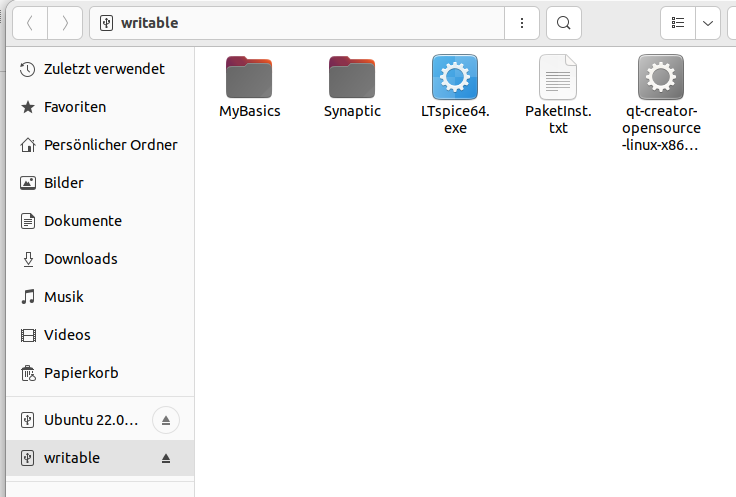The image size is (736, 497).
Task: Open the three-dot path menu
Action: [522, 23]
